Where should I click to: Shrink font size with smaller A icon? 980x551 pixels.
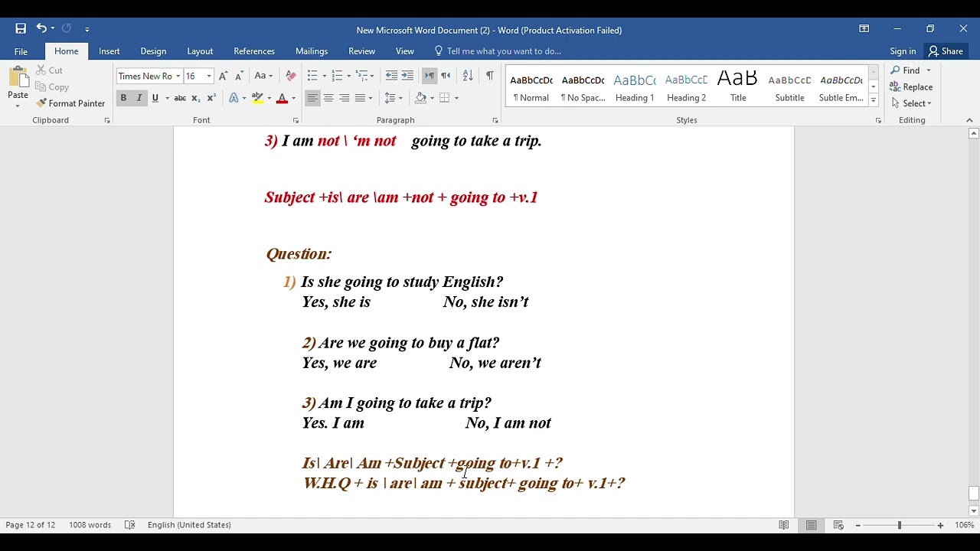239,77
